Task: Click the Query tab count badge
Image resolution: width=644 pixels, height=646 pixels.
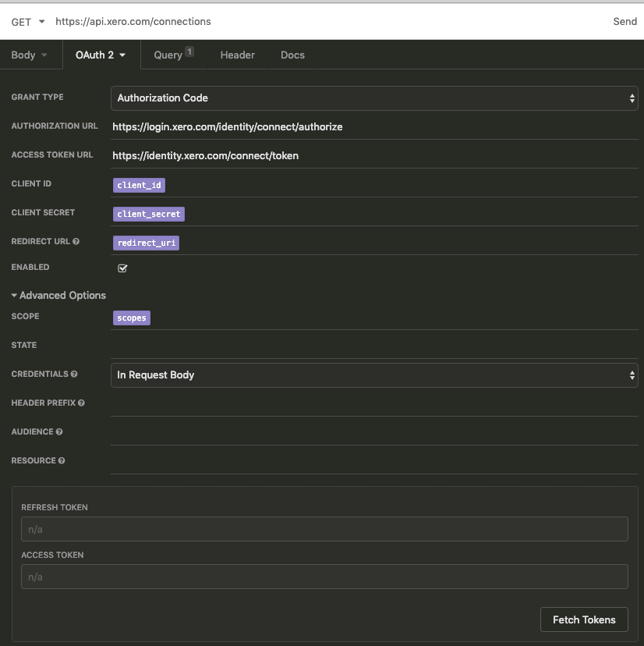Action: click(189, 52)
